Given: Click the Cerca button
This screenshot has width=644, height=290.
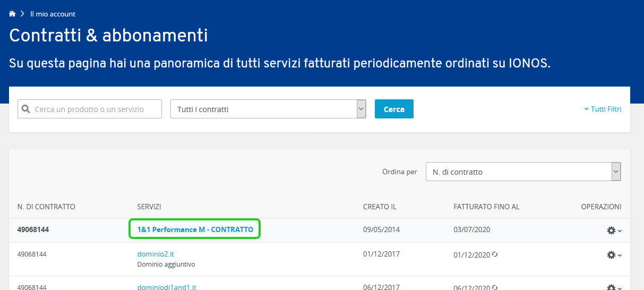Looking at the screenshot, I should (x=394, y=109).
